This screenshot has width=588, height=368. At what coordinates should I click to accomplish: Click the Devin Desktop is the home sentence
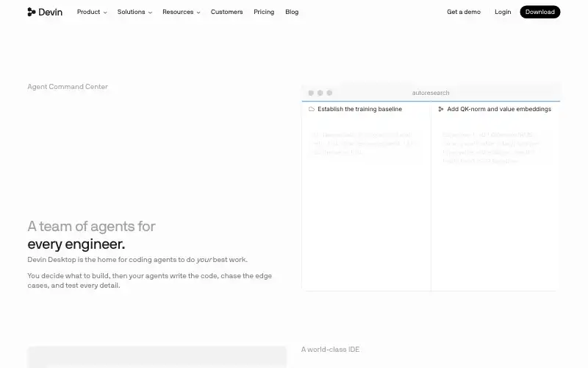(137, 260)
